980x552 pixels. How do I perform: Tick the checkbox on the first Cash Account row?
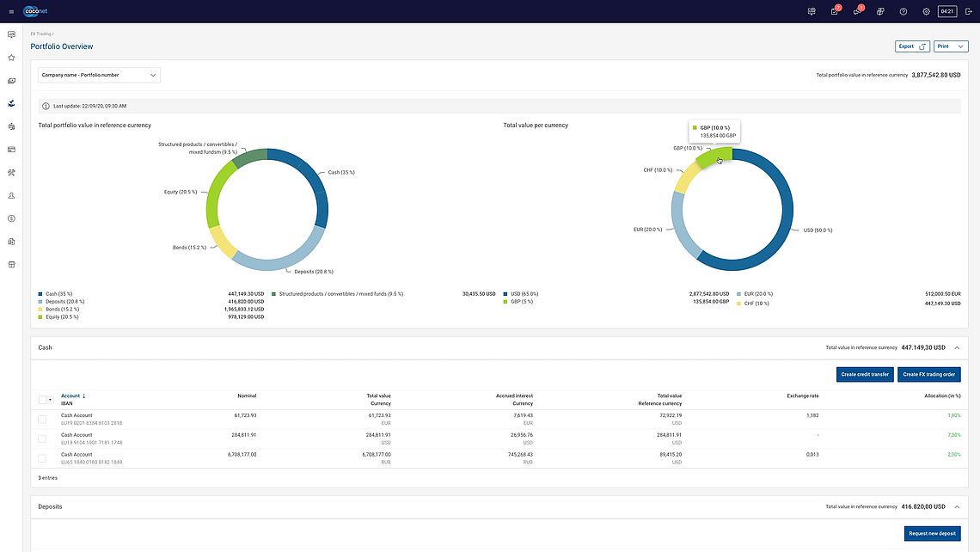41,419
